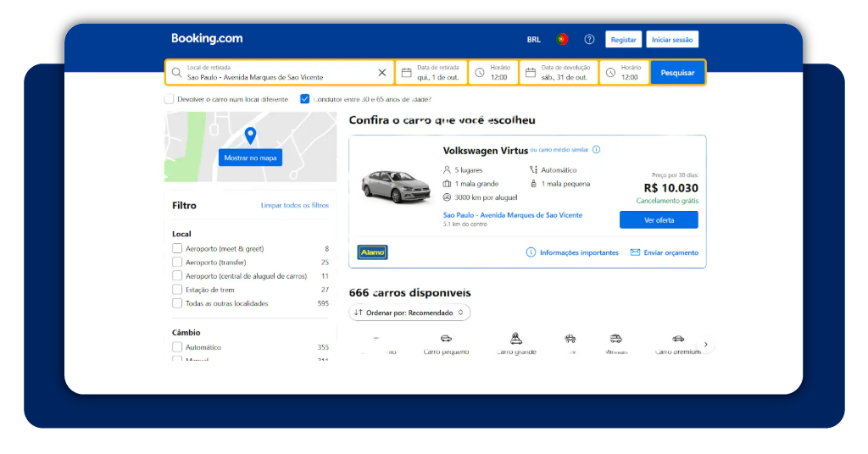This screenshot has width=868, height=454.
Task: Clear pickup location with the X icon
Action: coord(382,73)
